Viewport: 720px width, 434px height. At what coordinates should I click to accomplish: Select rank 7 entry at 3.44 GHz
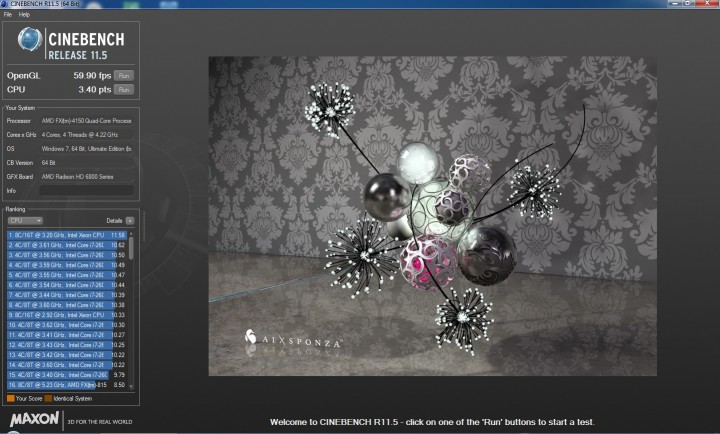click(67, 295)
